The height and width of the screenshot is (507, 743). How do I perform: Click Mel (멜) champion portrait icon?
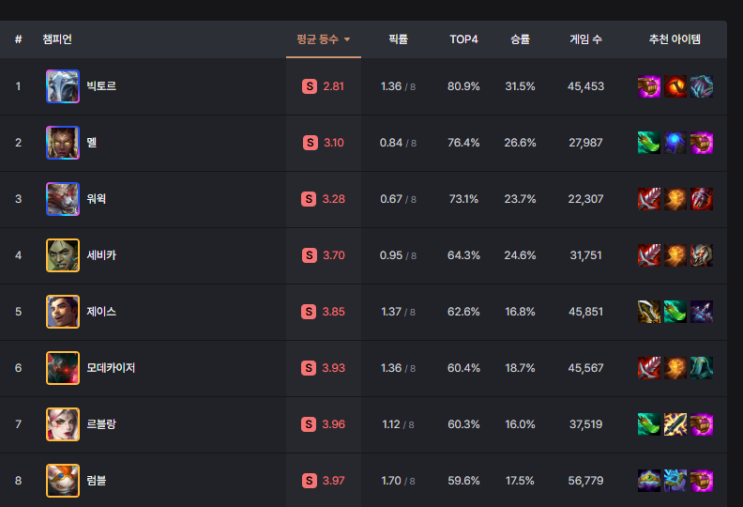[x=62, y=142]
